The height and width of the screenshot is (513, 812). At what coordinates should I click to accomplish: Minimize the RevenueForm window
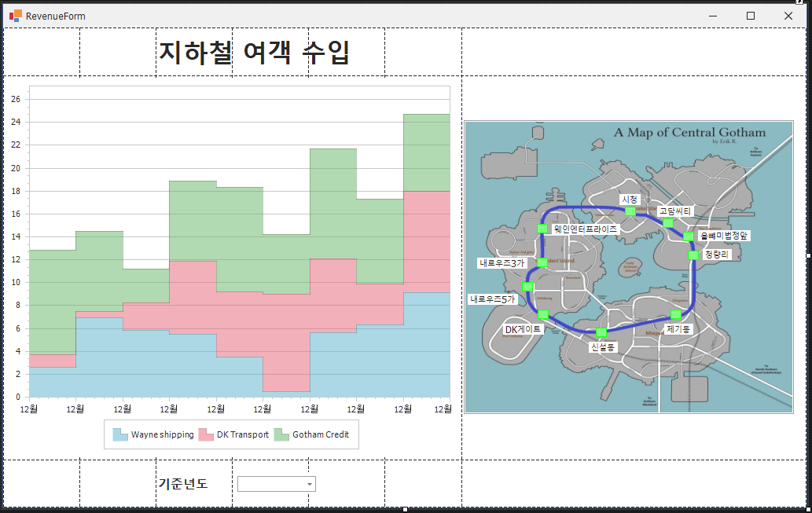[713, 16]
